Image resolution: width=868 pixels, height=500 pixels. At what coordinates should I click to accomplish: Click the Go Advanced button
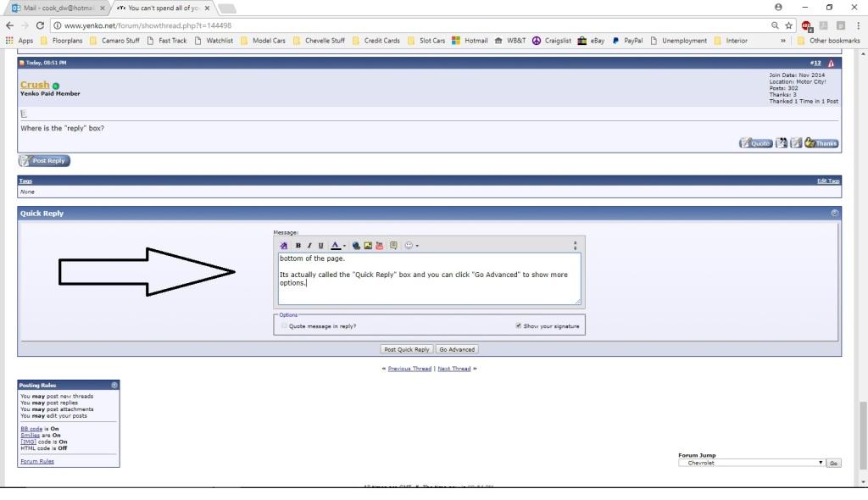click(x=457, y=349)
